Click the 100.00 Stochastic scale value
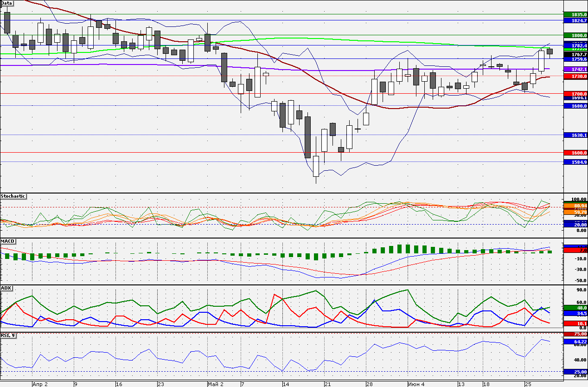Viewport: 588px width, 387px height. point(580,200)
